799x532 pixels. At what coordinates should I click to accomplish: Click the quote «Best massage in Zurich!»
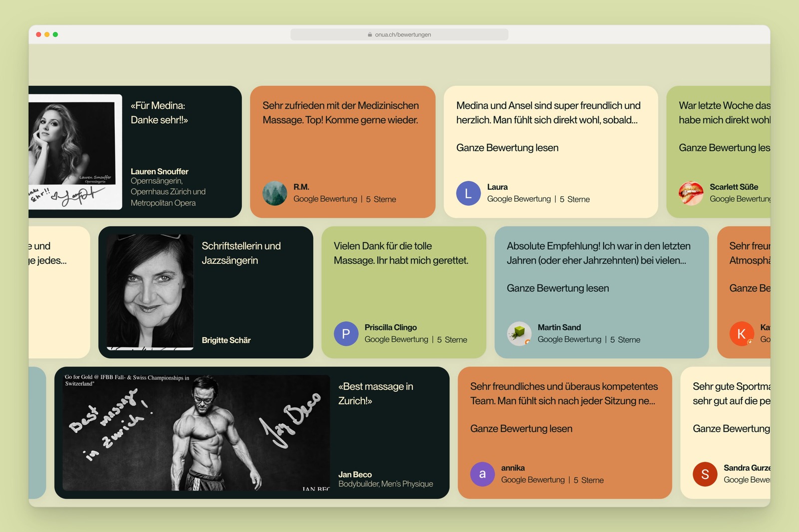tap(376, 394)
